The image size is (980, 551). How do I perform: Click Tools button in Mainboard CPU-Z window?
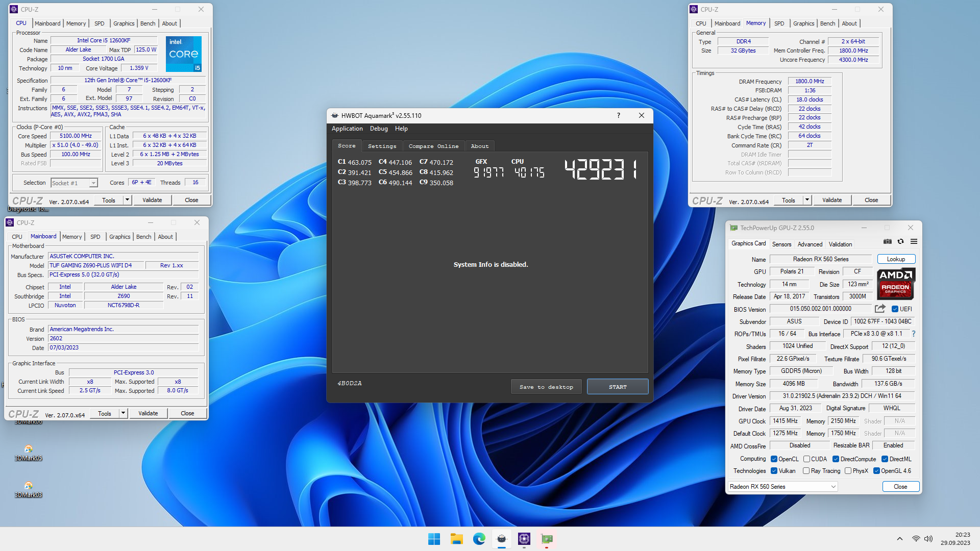(x=105, y=413)
